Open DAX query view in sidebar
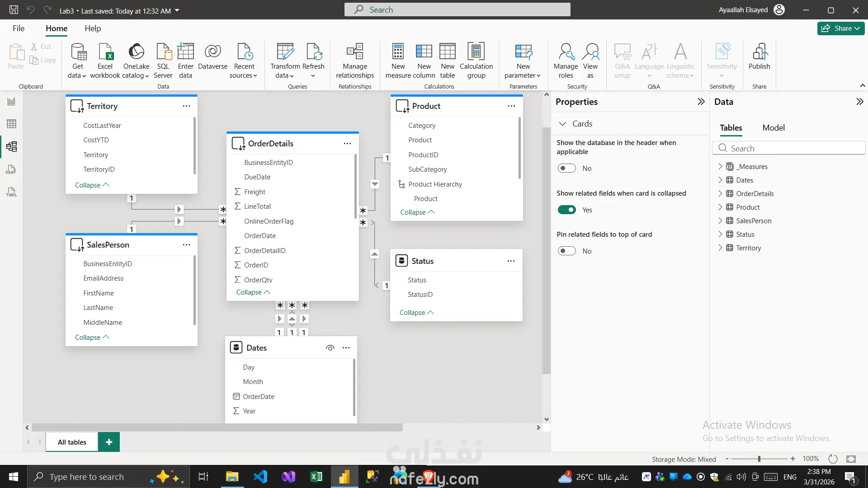 11,169
